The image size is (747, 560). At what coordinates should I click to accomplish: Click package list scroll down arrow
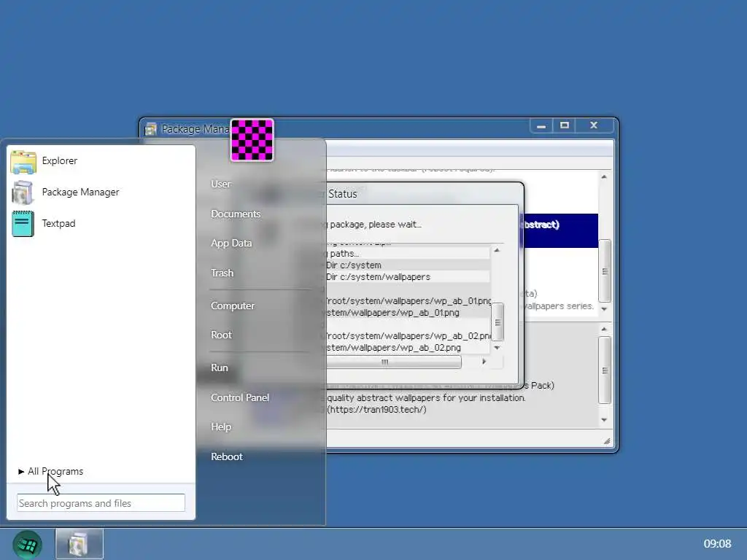604,309
